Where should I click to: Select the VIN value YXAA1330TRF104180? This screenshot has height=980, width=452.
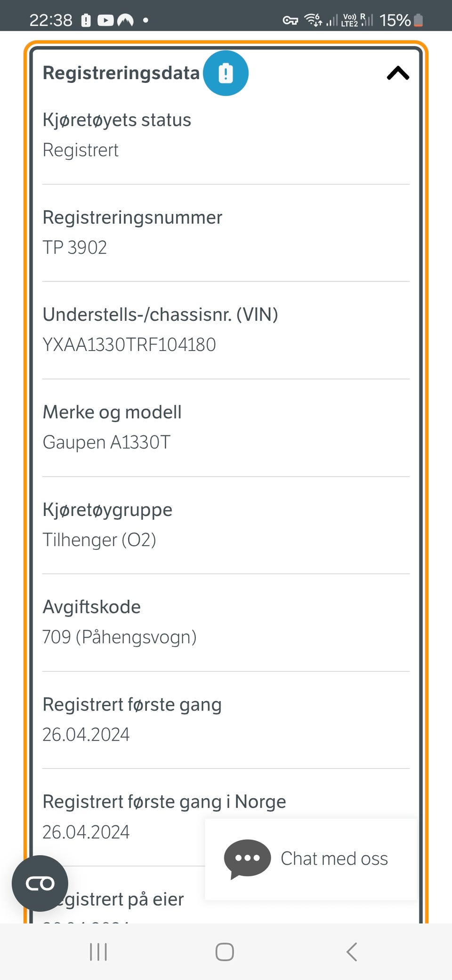click(x=129, y=344)
